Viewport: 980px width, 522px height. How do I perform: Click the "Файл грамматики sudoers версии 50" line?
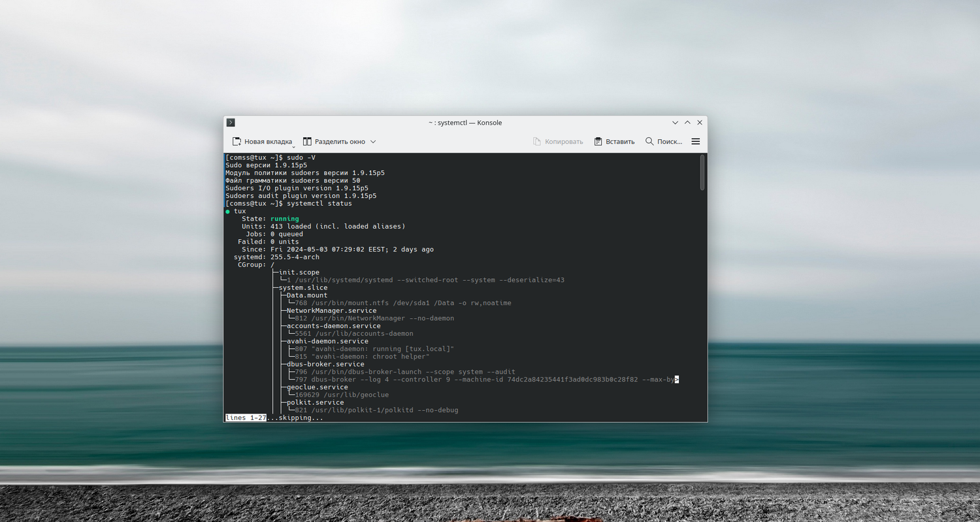(293, 180)
